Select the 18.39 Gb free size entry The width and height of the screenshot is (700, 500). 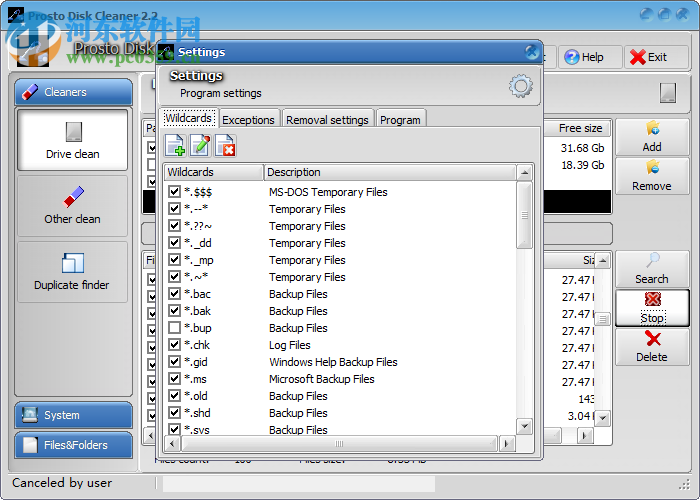pyautogui.click(x=582, y=165)
